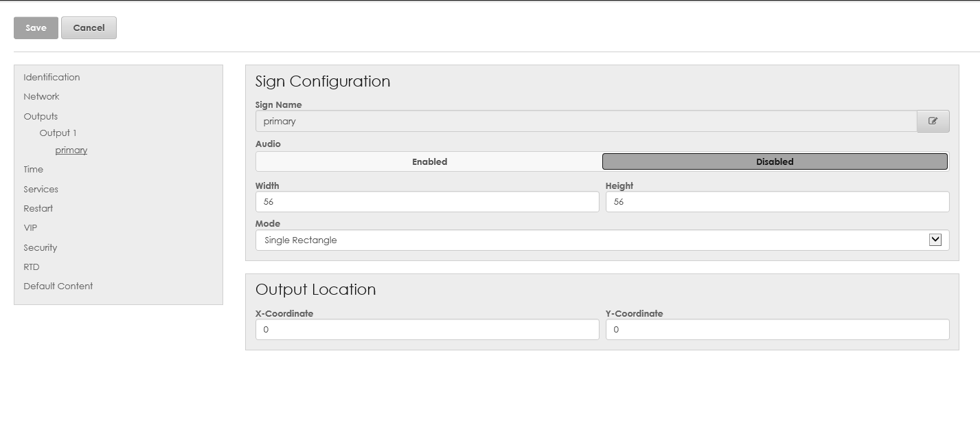This screenshot has height=428, width=980.
Task: Open the VIP settings
Action: [x=30, y=227]
